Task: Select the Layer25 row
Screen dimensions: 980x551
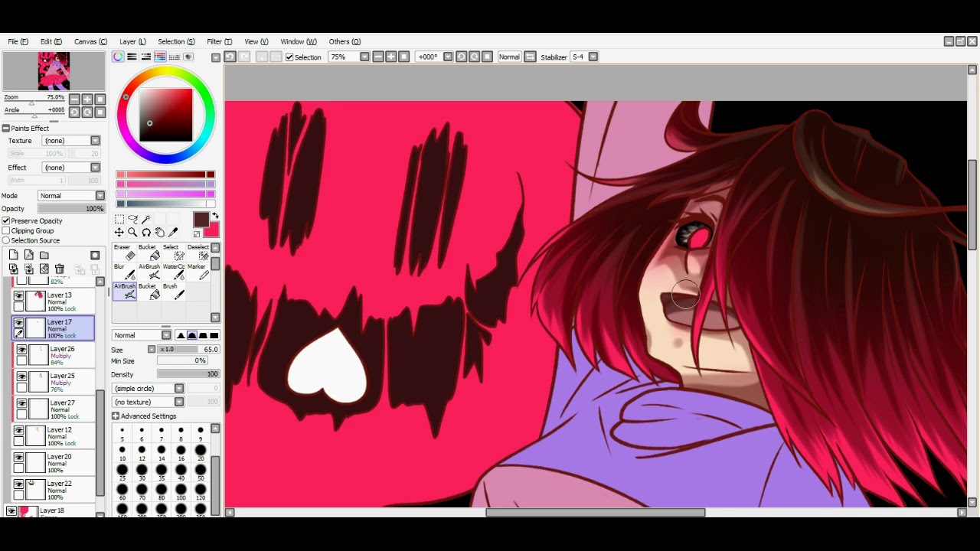Action: 54,382
